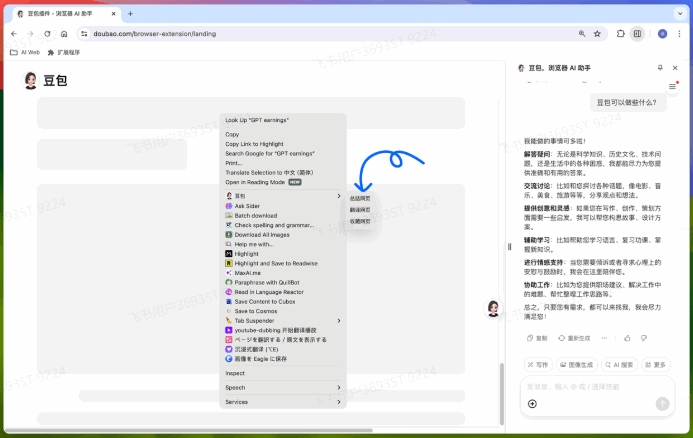Viewport: 693px width, 438px height.
Task: Choose Look Up "GPT earnings" in context menu
Action: coord(283,120)
